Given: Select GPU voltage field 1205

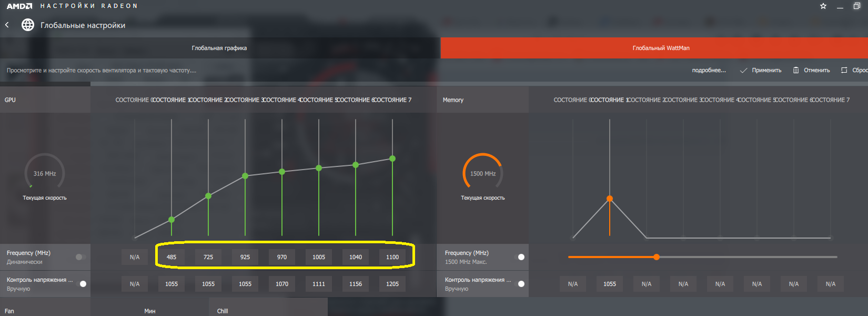Looking at the screenshot, I should [392, 284].
